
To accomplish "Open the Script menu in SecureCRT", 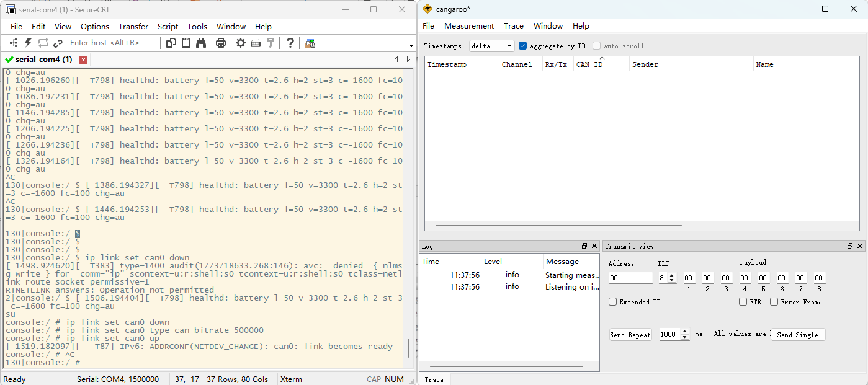I will pyautogui.click(x=168, y=26).
